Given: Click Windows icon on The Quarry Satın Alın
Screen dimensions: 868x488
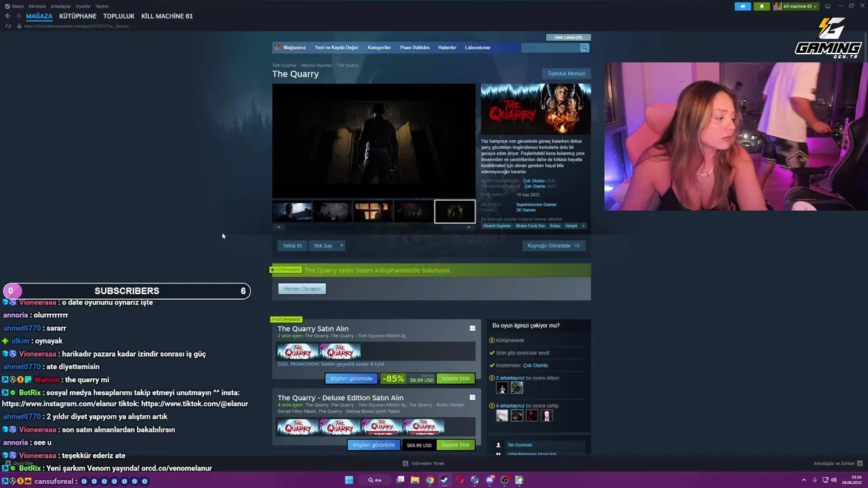Looking at the screenshot, I should (473, 329).
